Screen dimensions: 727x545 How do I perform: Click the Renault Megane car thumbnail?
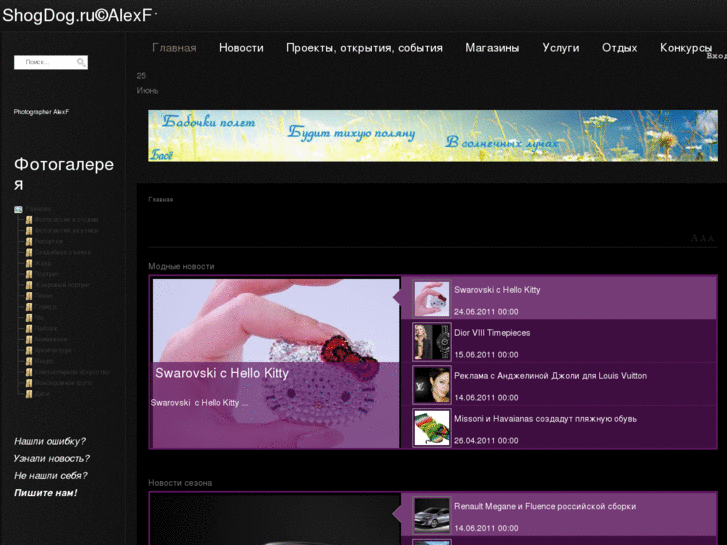(432, 515)
